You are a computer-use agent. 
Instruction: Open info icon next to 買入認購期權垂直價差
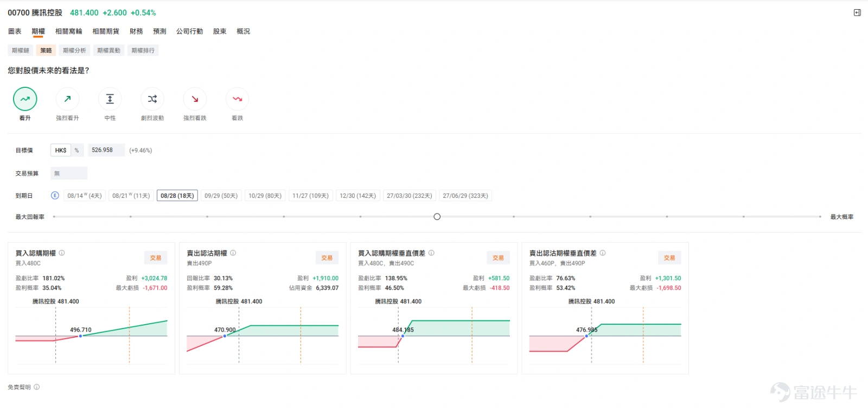431,253
